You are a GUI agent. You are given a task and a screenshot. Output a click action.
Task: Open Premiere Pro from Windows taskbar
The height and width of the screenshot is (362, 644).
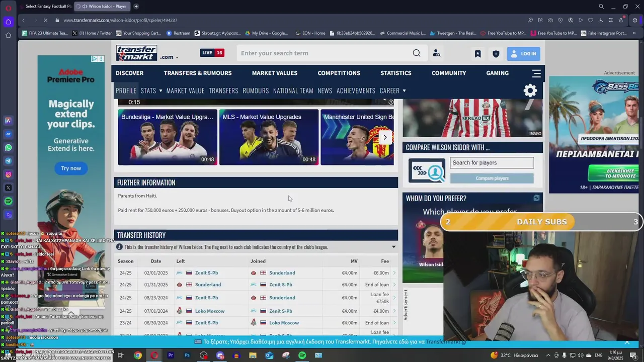[x=171, y=355]
